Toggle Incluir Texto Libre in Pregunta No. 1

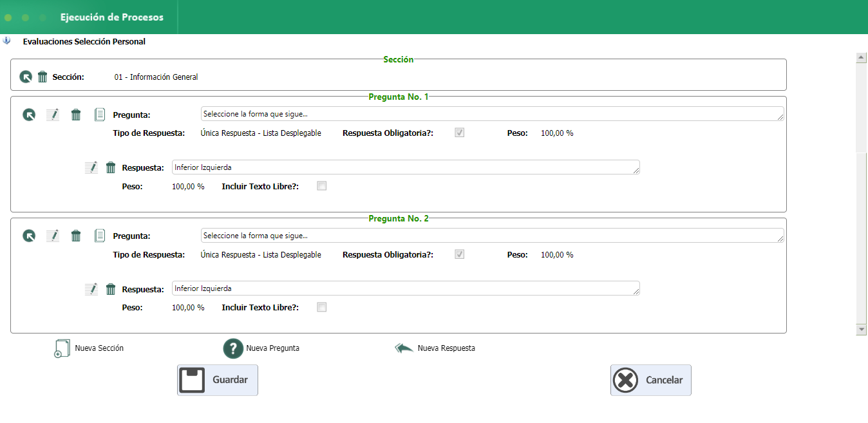(x=322, y=186)
